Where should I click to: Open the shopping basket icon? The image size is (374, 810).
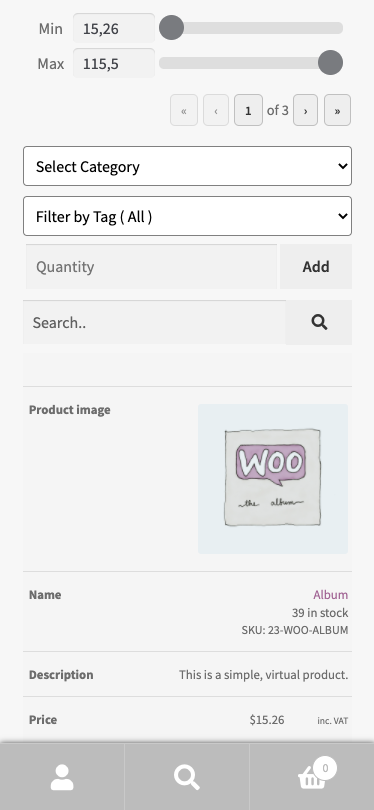pyautogui.click(x=313, y=776)
